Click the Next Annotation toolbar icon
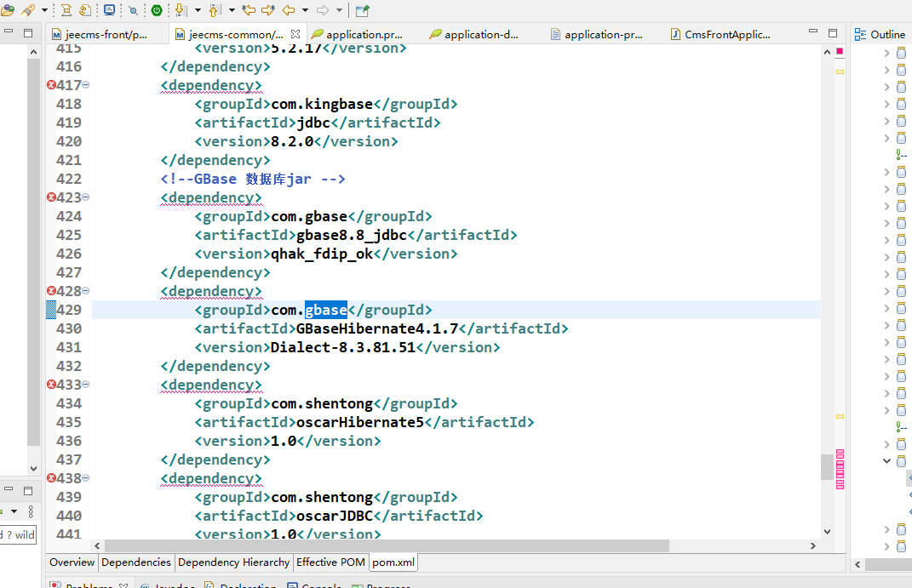This screenshot has width=912, height=588. [181, 10]
